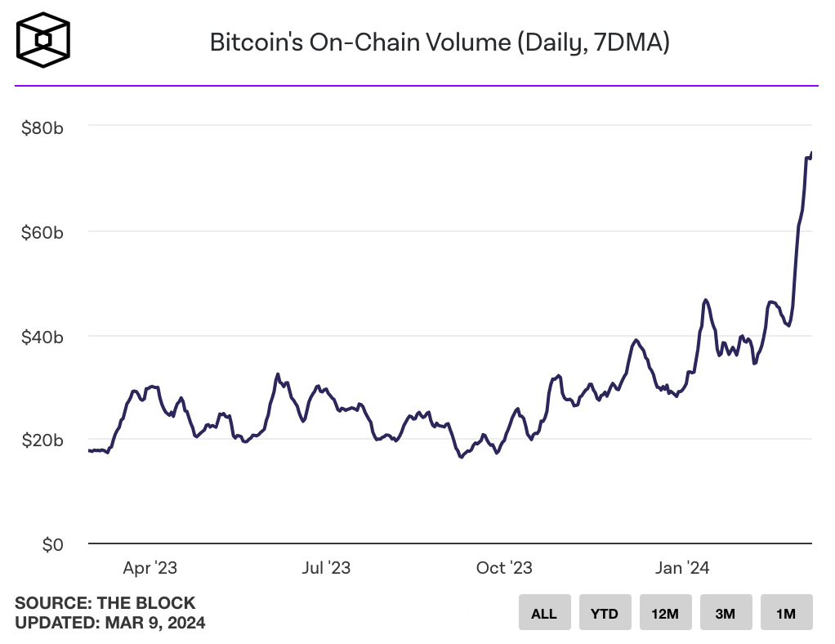Switch chart range to YTD

pos(605,613)
